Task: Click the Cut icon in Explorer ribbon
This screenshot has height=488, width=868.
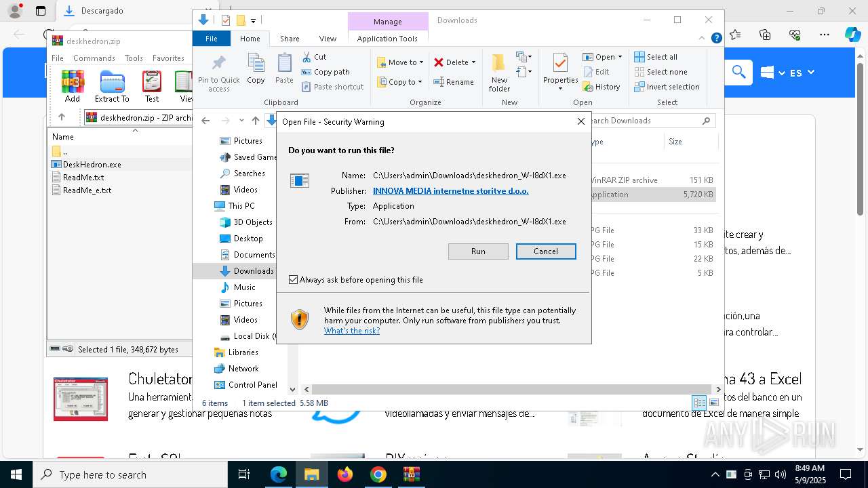Action: point(307,57)
